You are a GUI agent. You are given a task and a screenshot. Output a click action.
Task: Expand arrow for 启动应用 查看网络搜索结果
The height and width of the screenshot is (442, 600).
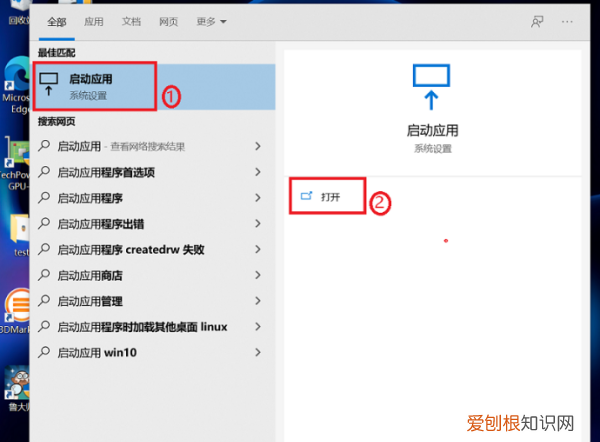click(258, 146)
